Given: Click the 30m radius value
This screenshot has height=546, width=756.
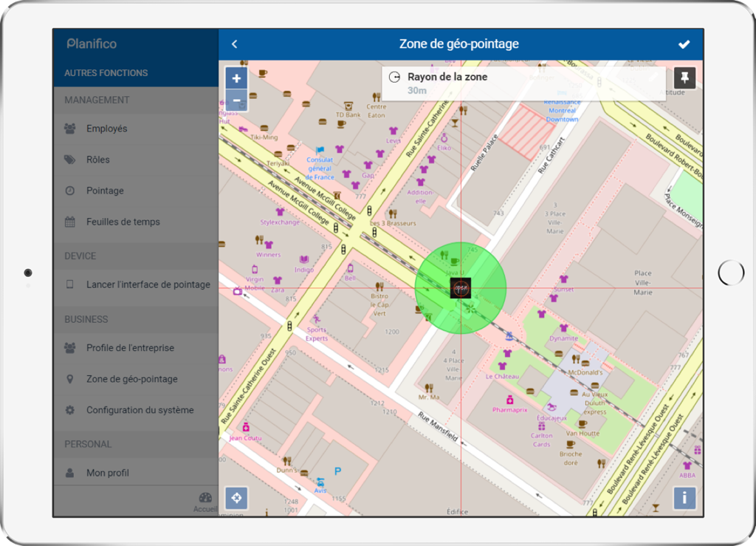Looking at the screenshot, I should tap(417, 91).
